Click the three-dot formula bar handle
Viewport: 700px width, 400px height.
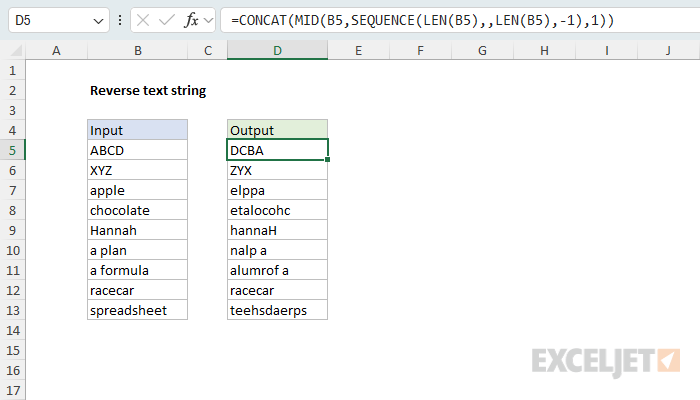pyautogui.click(x=120, y=20)
